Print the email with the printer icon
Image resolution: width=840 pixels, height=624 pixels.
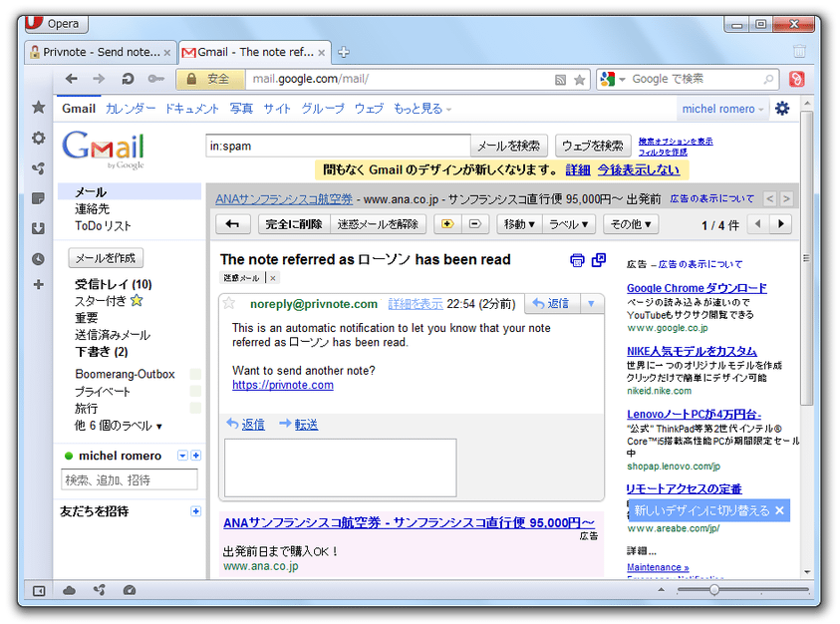pyautogui.click(x=577, y=260)
